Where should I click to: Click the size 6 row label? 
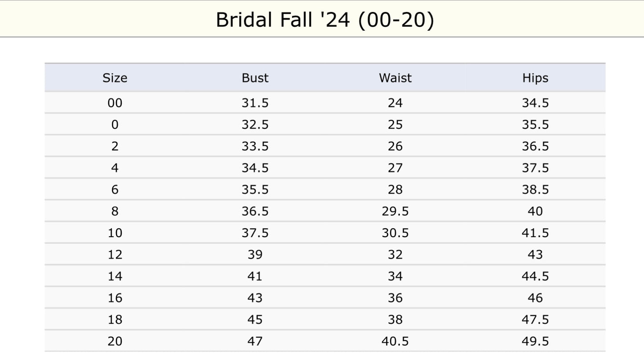[115, 189]
